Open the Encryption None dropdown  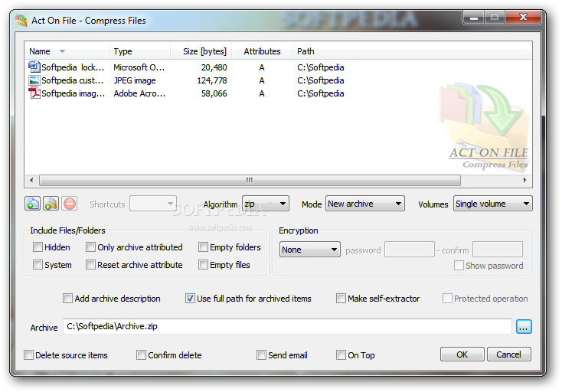coord(309,250)
